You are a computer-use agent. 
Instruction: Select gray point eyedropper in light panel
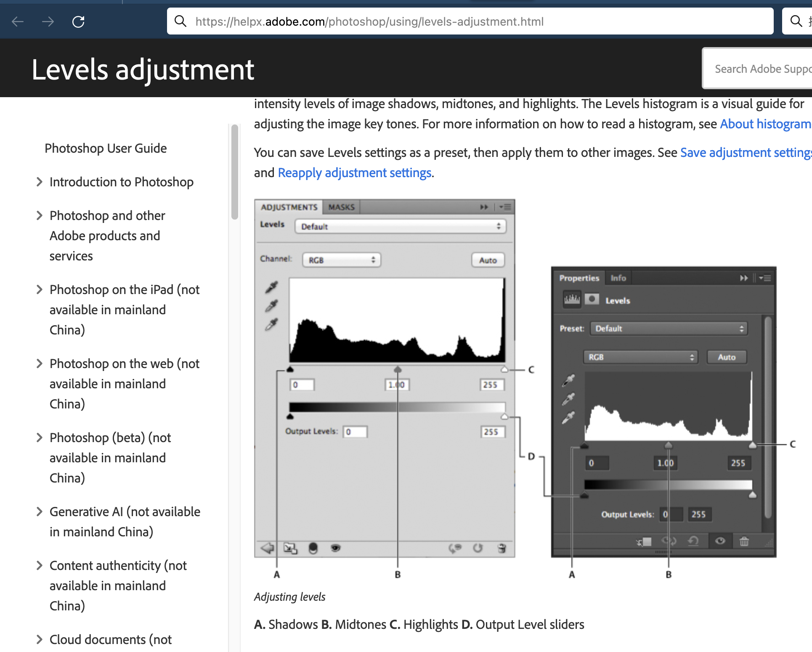coord(272,305)
